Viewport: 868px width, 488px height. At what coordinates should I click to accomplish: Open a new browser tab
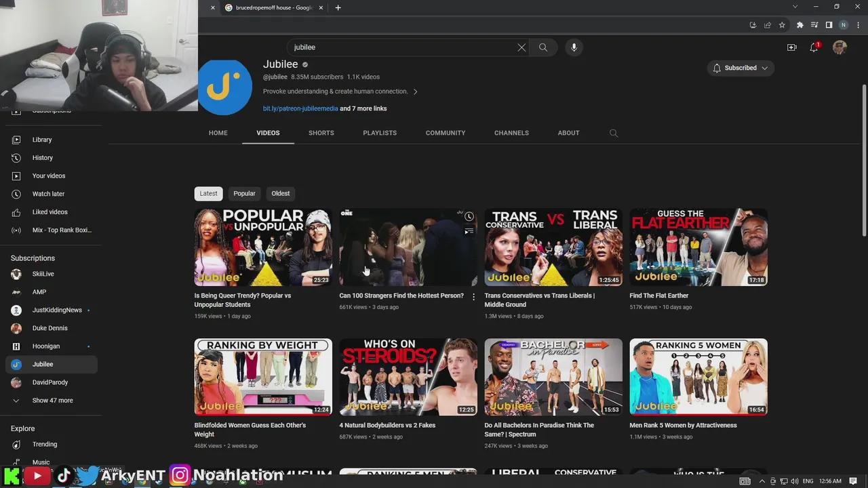coord(338,7)
